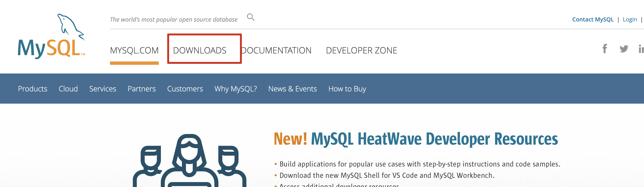Click the tagline "The world's most popular open source database"

[173, 20]
